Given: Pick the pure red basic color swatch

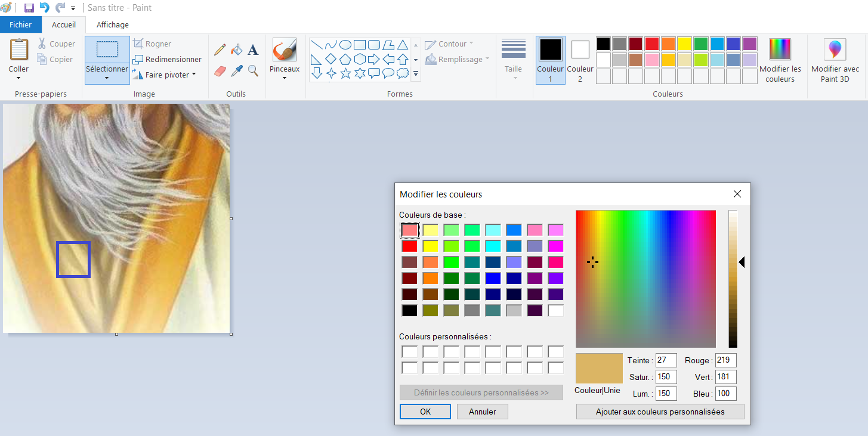Looking at the screenshot, I should [409, 246].
